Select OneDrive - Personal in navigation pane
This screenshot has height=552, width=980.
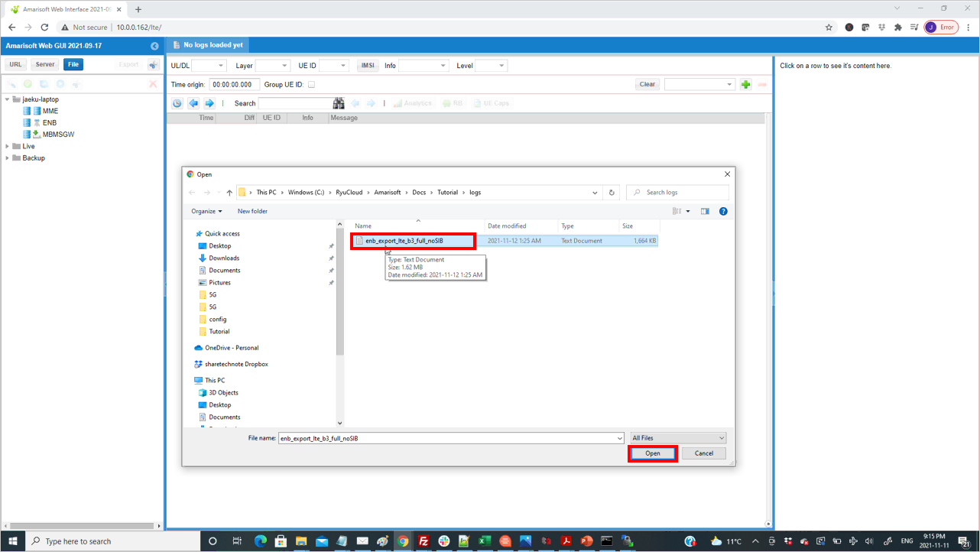(232, 348)
